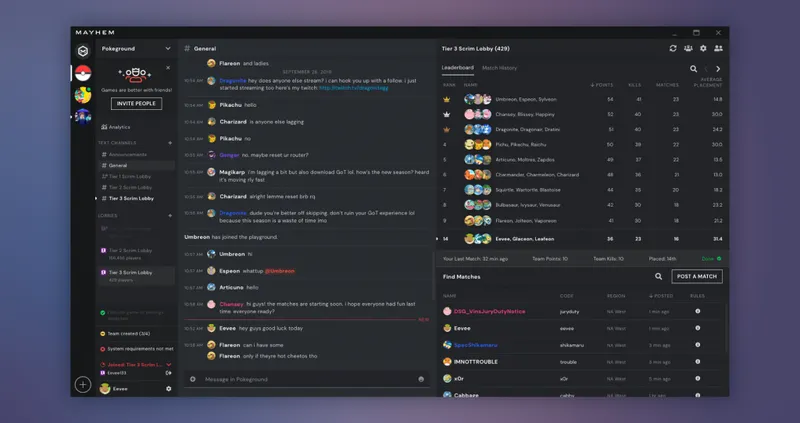Click the POST A MATCH button
This screenshot has height=423, width=800.
click(x=696, y=276)
